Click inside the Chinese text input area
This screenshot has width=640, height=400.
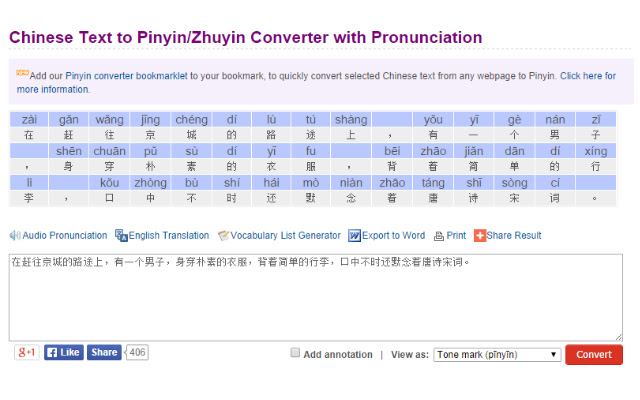[x=316, y=298]
